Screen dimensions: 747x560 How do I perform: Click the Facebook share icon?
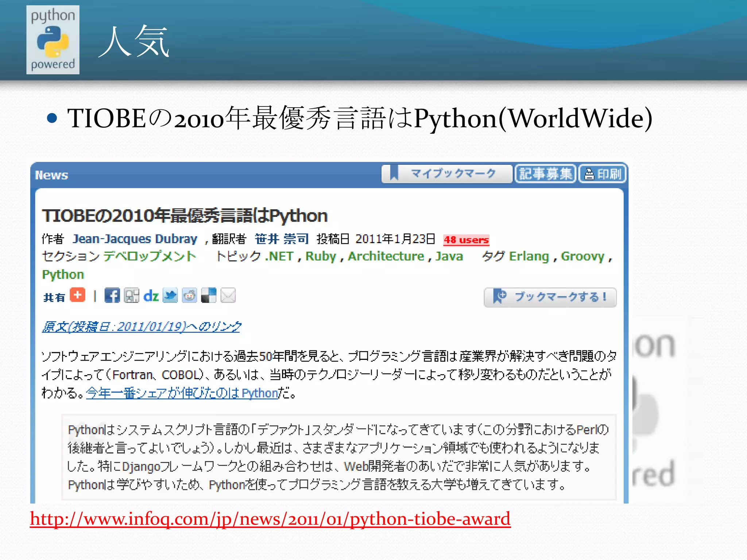point(112,296)
